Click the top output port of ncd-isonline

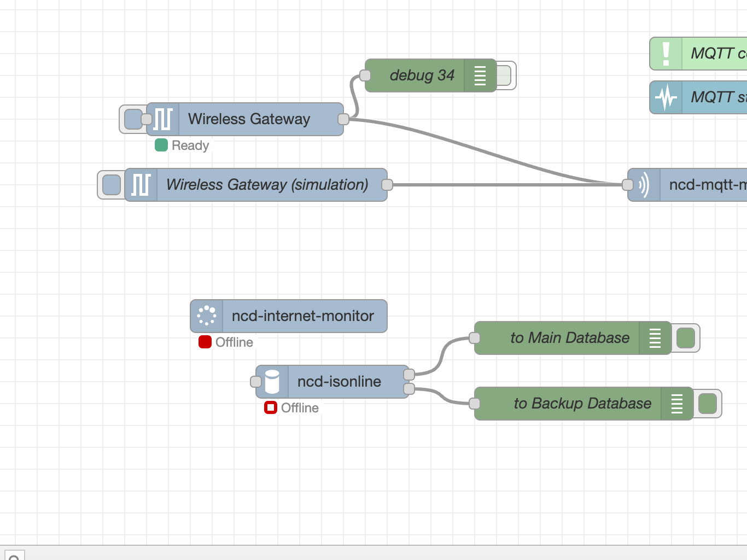tap(409, 374)
